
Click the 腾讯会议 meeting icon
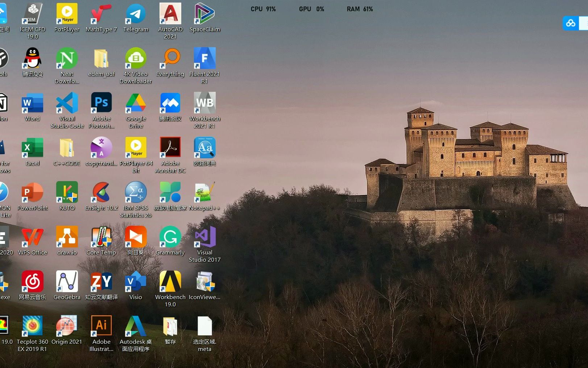tap(170, 107)
